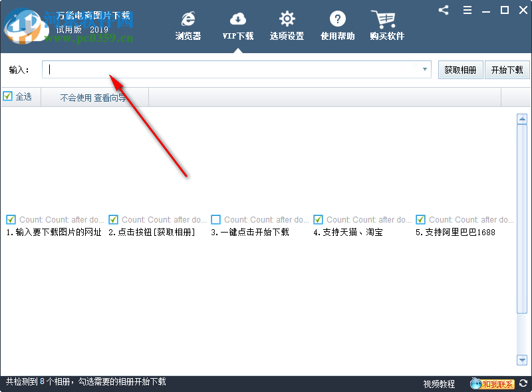Click the scrollbar up arrow
The height and width of the screenshot is (392, 532).
(522, 119)
